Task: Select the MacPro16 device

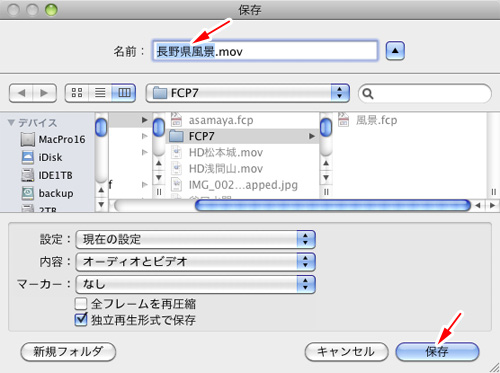Action: (53, 139)
